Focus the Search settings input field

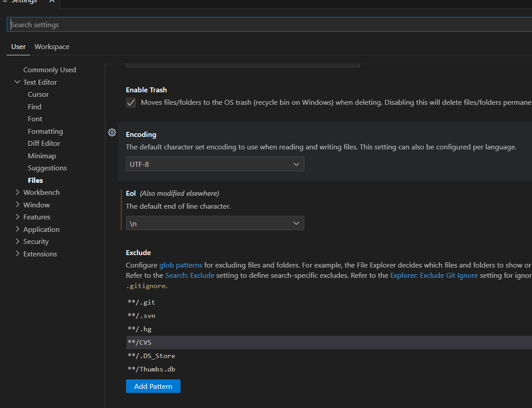[x=267, y=25]
